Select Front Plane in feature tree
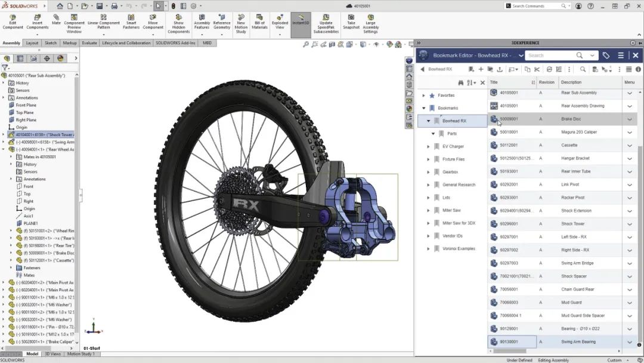This screenshot has height=363, width=644. tap(26, 105)
